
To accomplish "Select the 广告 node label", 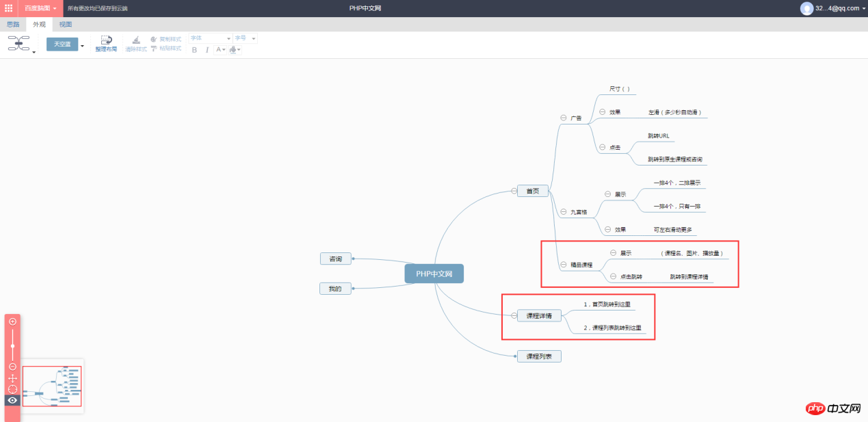I will pyautogui.click(x=576, y=118).
